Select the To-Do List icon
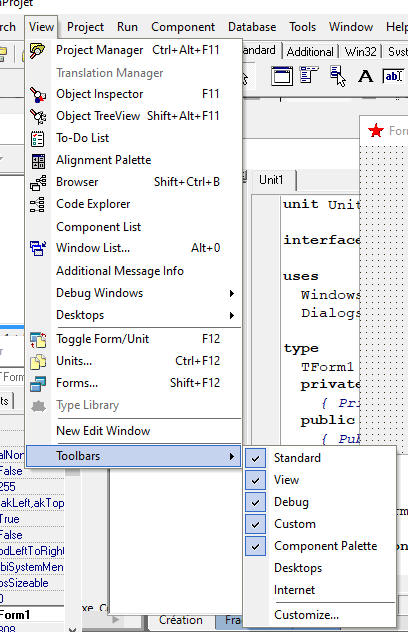 point(38,139)
